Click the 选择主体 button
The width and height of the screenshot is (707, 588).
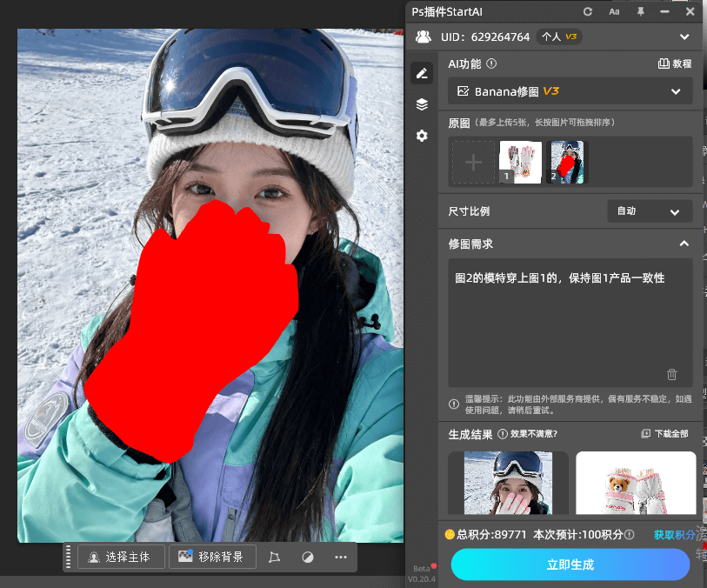pos(121,558)
